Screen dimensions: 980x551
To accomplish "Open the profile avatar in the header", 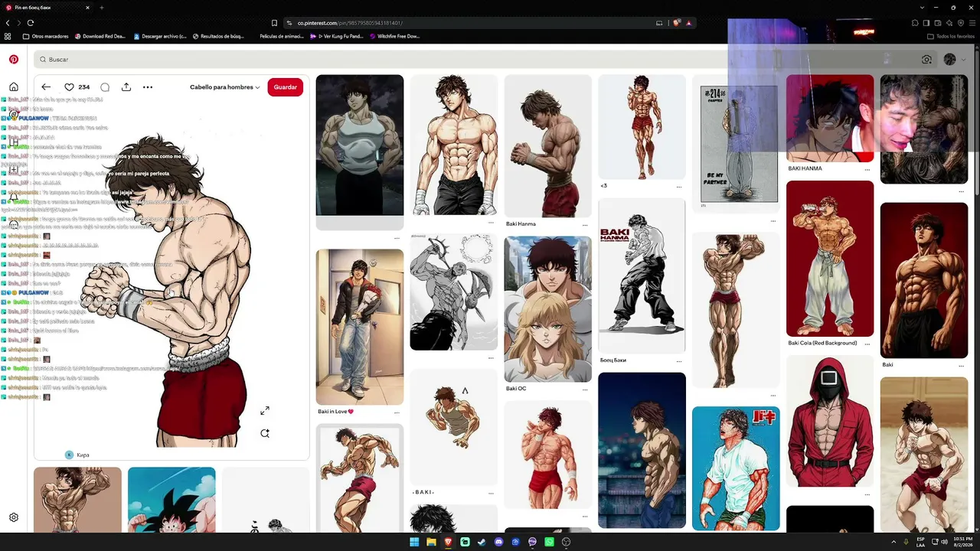I will pos(950,59).
